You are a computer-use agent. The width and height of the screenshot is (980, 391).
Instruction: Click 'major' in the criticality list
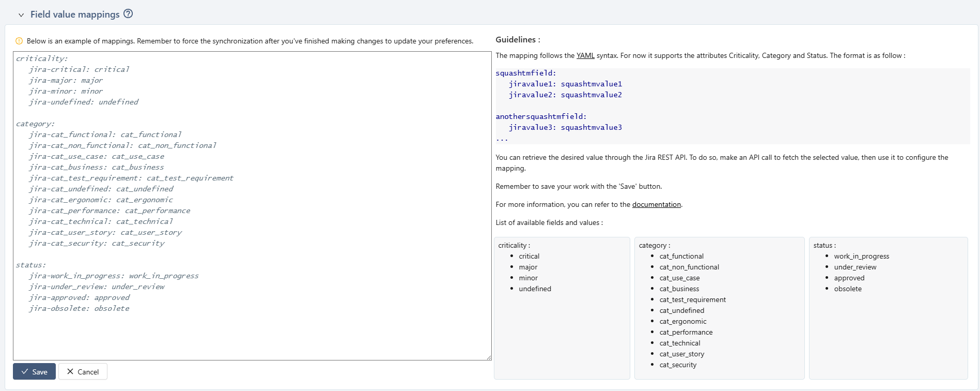pyautogui.click(x=528, y=267)
